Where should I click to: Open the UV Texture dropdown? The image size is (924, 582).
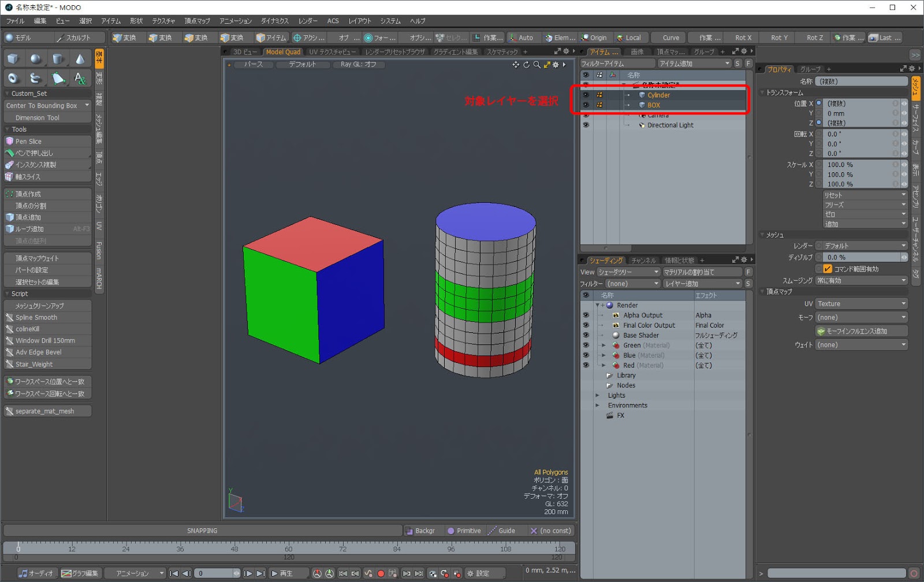click(x=862, y=304)
